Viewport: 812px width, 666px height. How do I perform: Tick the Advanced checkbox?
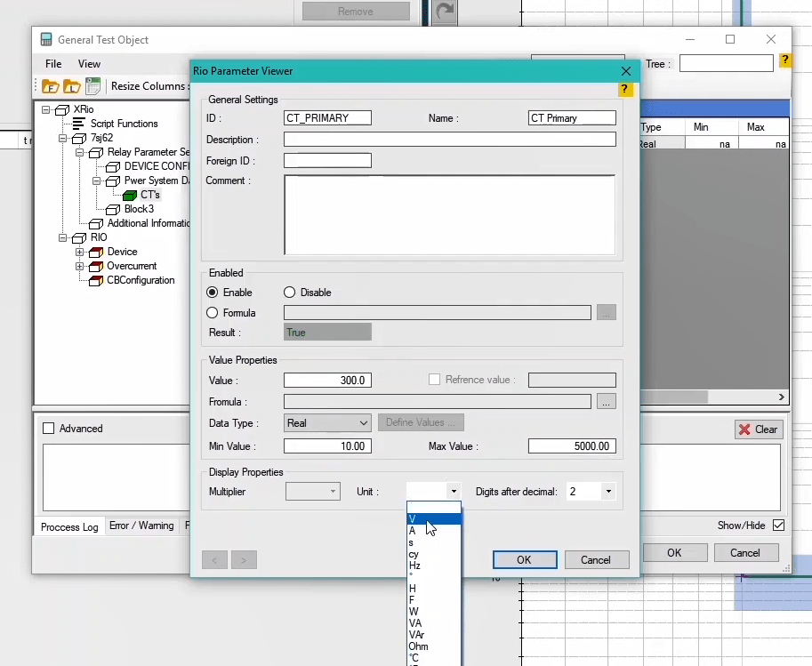coord(49,429)
